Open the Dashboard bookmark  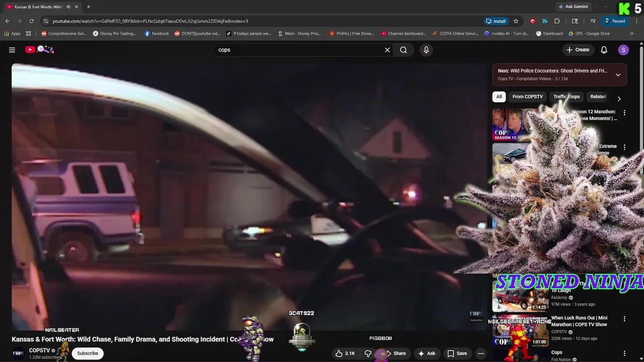(549, 34)
